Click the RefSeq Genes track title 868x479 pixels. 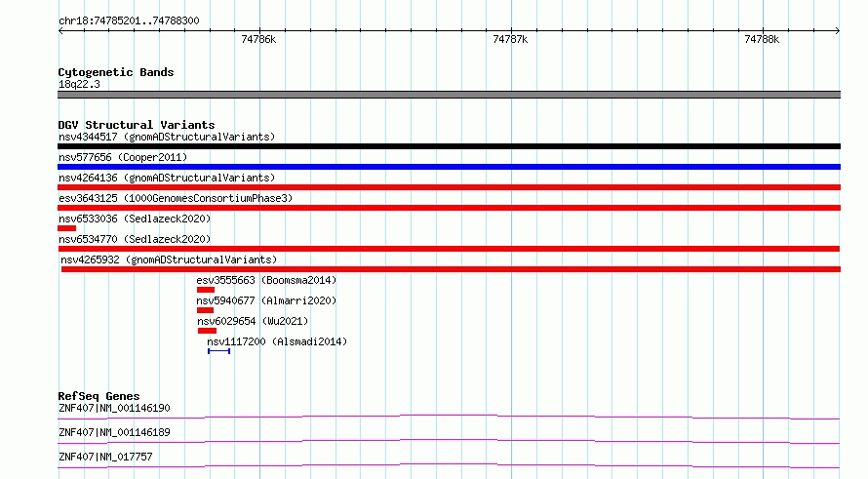[x=99, y=396]
